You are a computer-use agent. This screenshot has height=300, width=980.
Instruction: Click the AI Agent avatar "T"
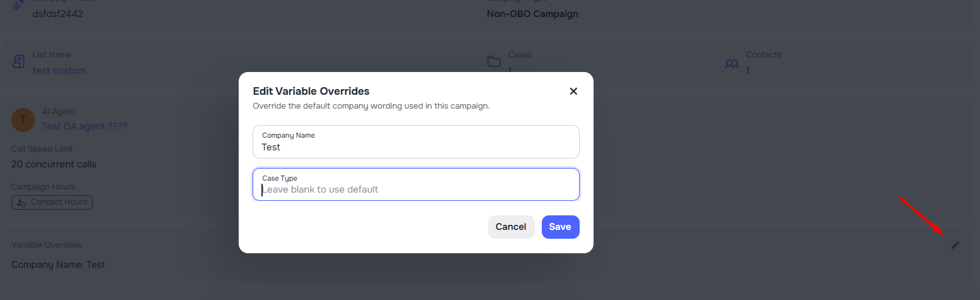coord(23,119)
